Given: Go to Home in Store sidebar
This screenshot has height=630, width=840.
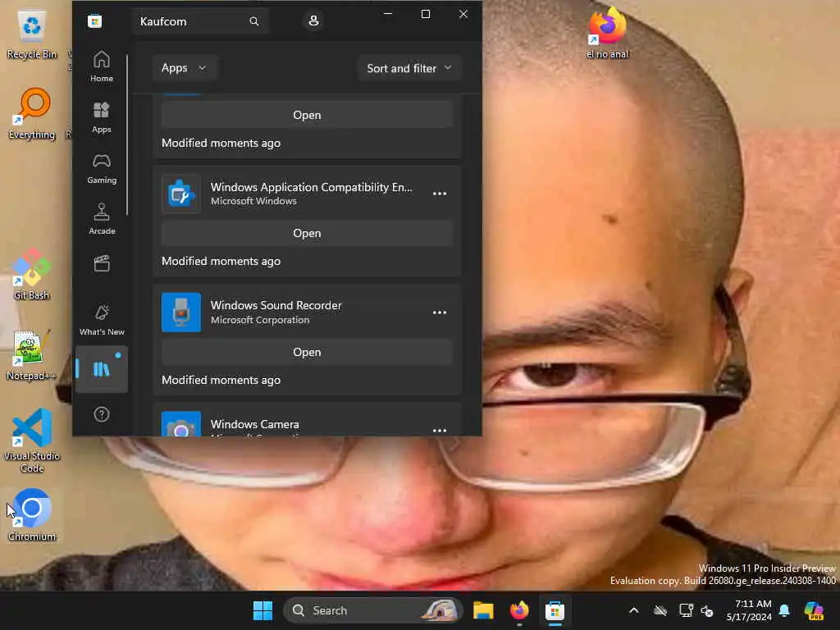Looking at the screenshot, I should [x=102, y=66].
